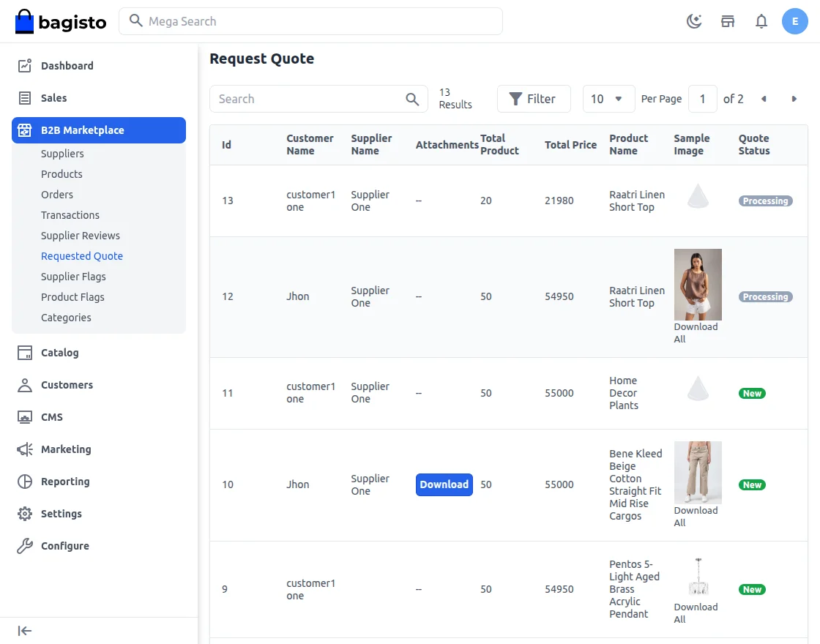This screenshot has height=644, width=820.
Task: Toggle dark mode with the moon icon
Action: (694, 21)
